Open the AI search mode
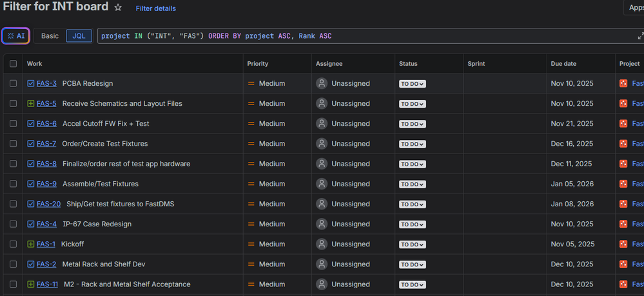644x296 pixels. pyautogui.click(x=16, y=36)
